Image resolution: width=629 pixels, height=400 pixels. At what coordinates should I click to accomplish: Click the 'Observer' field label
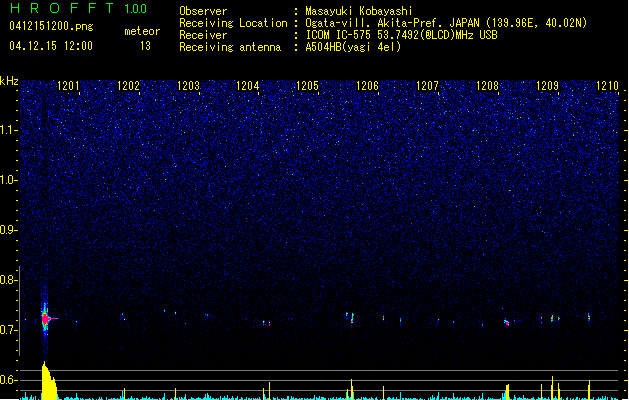point(203,11)
